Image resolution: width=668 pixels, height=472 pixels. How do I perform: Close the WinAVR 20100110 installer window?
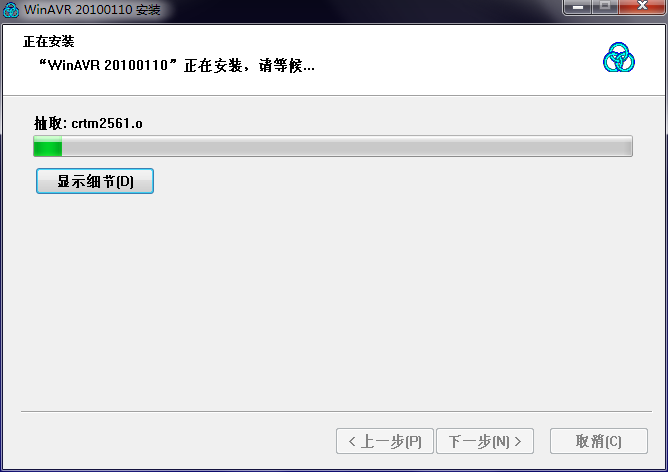642,6
